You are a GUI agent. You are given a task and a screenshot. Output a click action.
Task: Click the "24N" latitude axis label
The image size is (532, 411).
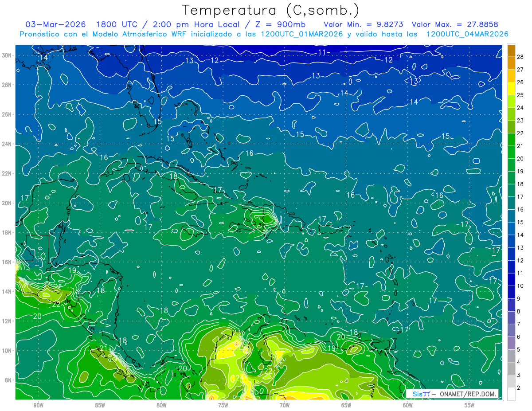(x=7, y=144)
